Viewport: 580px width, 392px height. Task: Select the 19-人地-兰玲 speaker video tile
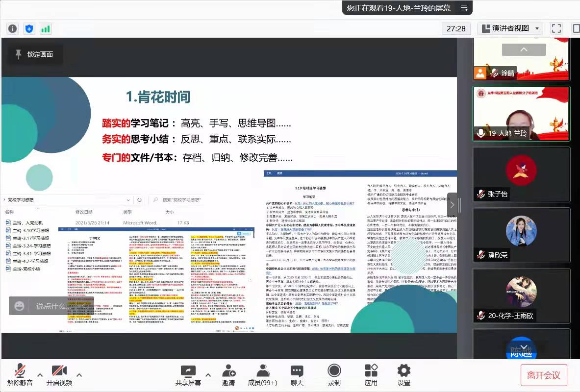click(521, 114)
